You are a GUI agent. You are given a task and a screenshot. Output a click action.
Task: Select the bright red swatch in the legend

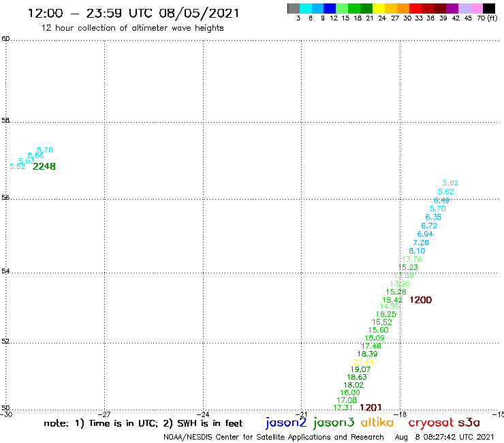pos(415,8)
